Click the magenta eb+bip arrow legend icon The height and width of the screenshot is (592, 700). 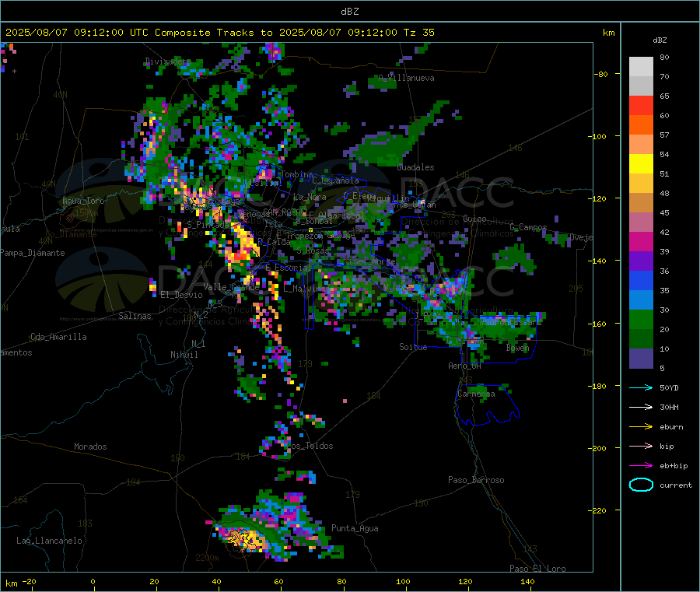(x=641, y=465)
